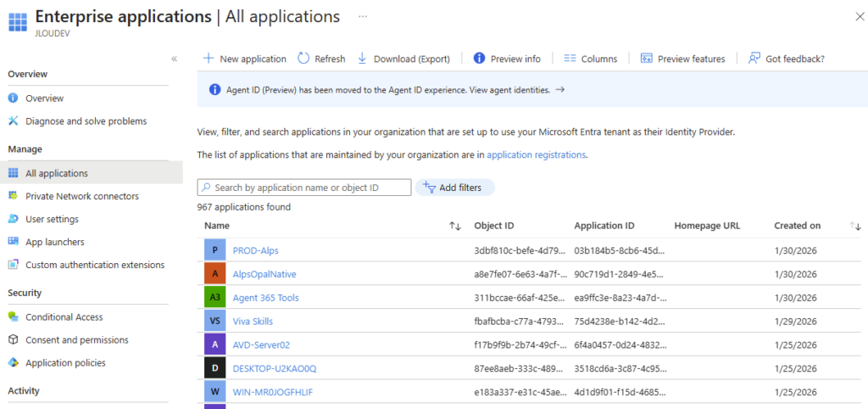Click the New application plus icon
The height and width of the screenshot is (409, 868).
coord(209,59)
